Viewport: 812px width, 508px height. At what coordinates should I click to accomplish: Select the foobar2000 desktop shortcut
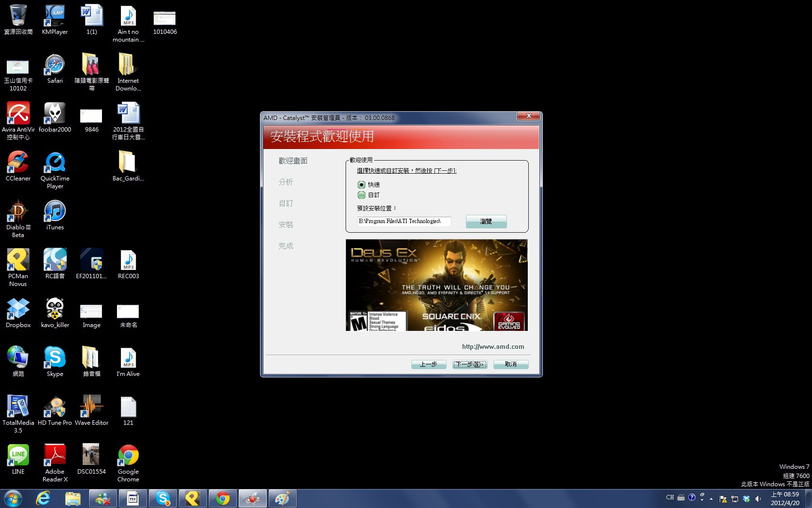coord(55,118)
